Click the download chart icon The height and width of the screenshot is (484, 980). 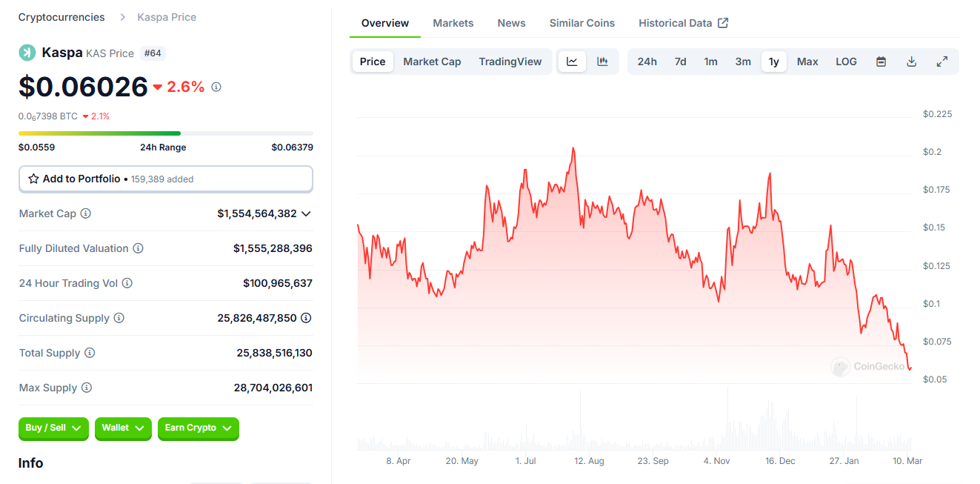[911, 62]
